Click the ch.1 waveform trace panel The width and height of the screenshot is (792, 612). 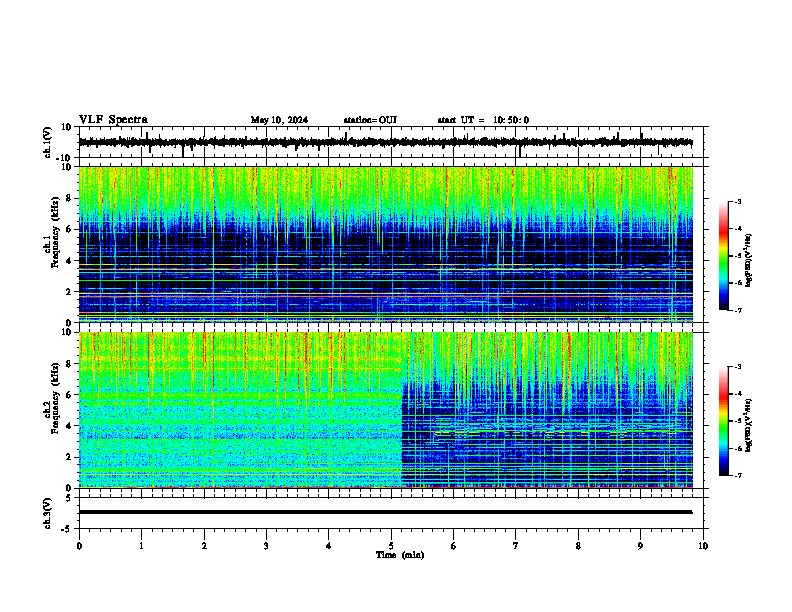[x=393, y=142]
